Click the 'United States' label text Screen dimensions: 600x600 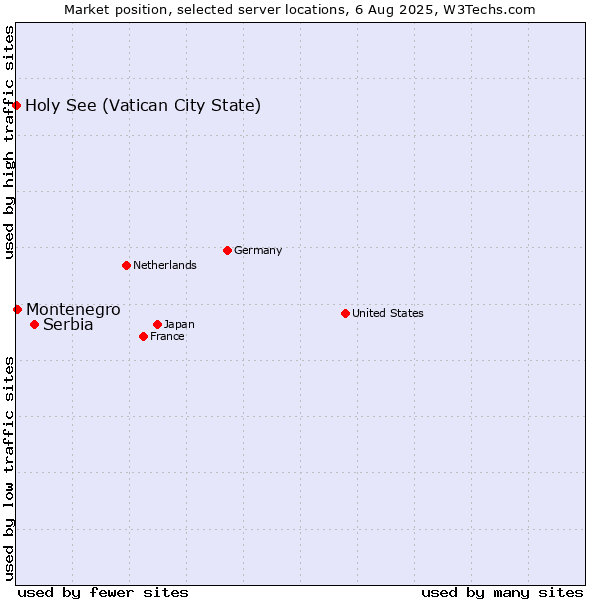(x=388, y=313)
